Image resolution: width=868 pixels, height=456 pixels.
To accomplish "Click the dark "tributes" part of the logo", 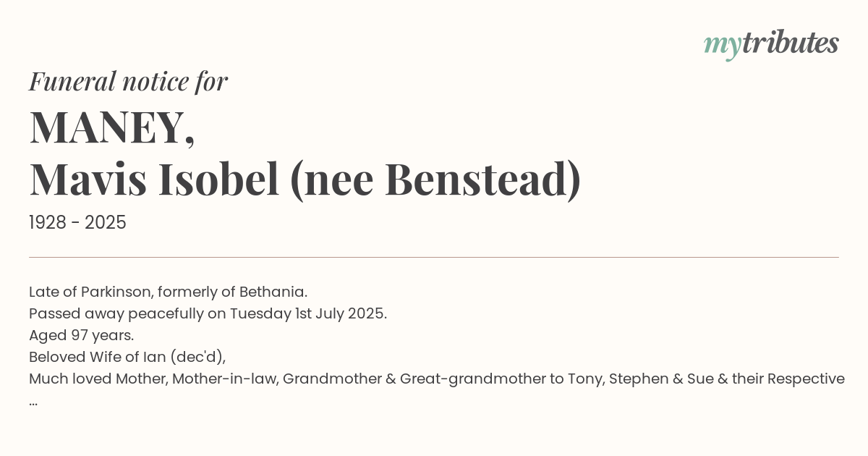I will coord(790,43).
